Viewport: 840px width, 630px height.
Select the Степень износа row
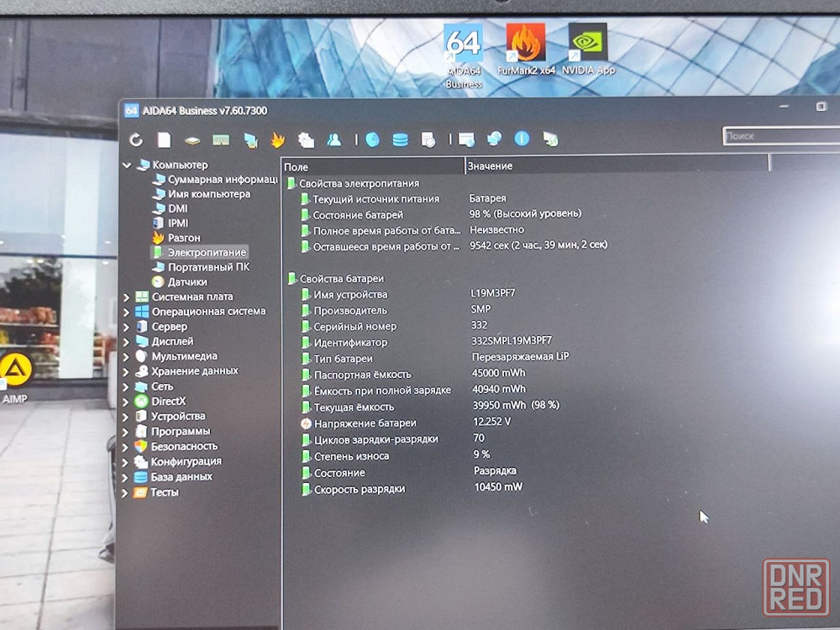pyautogui.click(x=396, y=455)
